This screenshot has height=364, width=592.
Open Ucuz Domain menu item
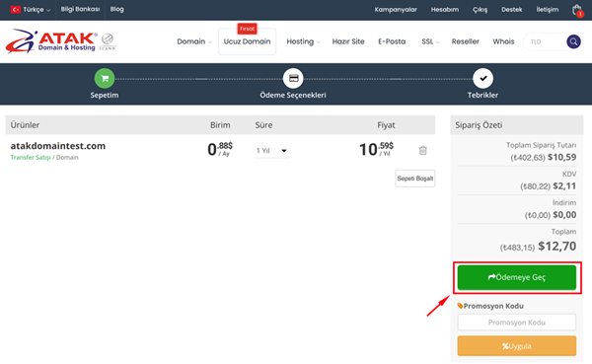tap(247, 41)
